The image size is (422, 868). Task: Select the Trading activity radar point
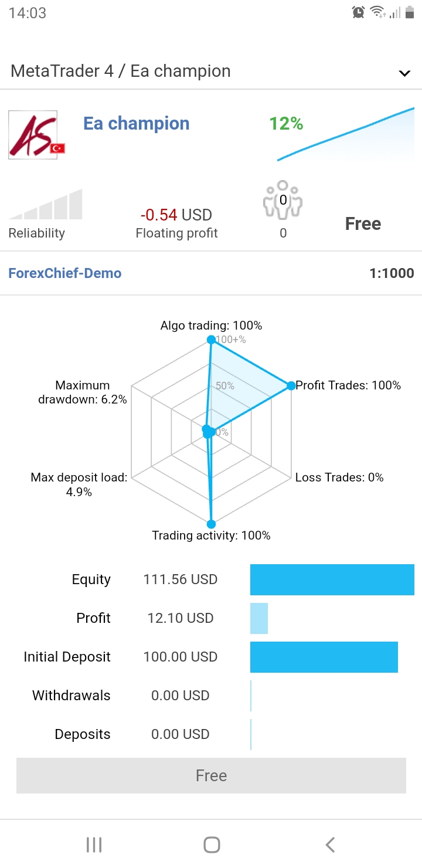click(x=212, y=524)
